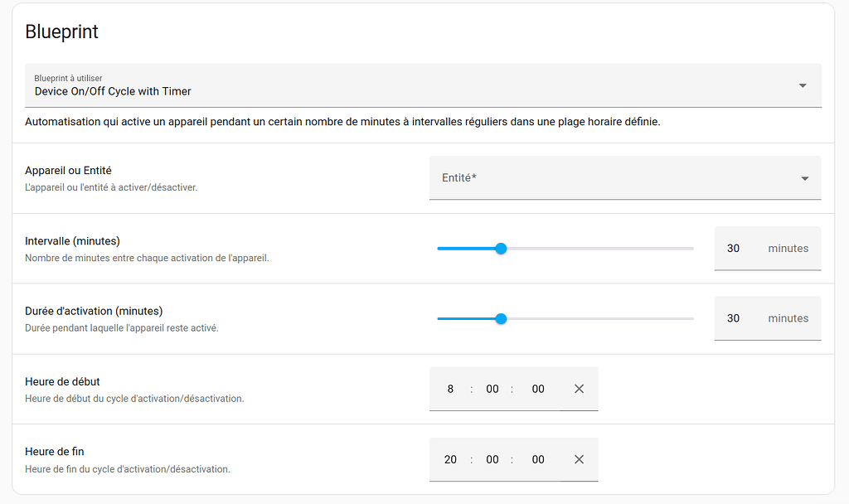Select the Intervalle minutes value field
Image resolution: width=849 pixels, height=504 pixels.
732,248
